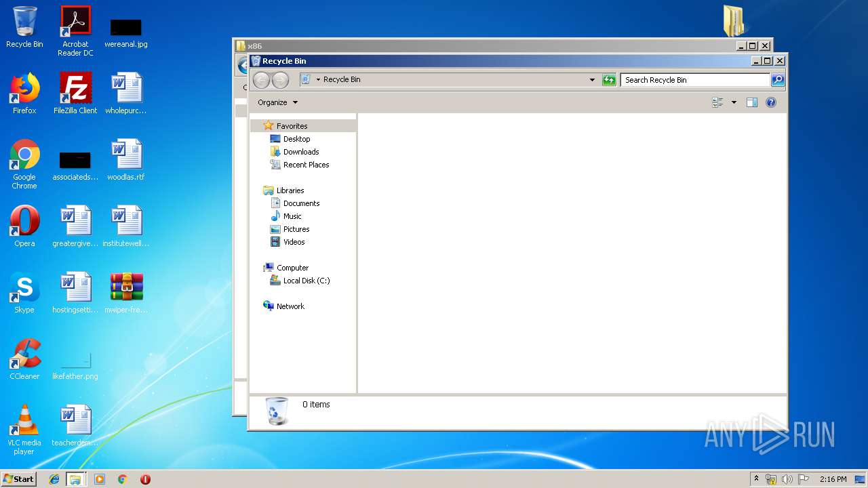
Task: Open likefather.png image file
Action: coord(75,366)
